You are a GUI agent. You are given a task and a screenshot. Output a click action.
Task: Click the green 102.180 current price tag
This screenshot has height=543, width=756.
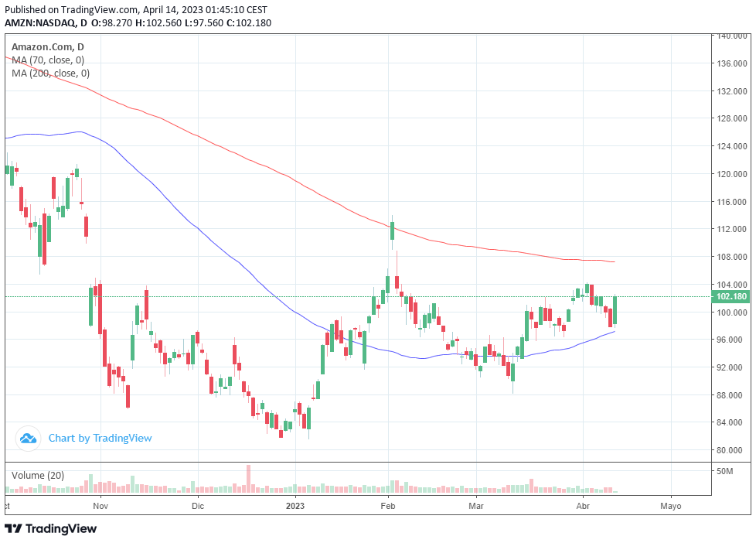point(730,296)
